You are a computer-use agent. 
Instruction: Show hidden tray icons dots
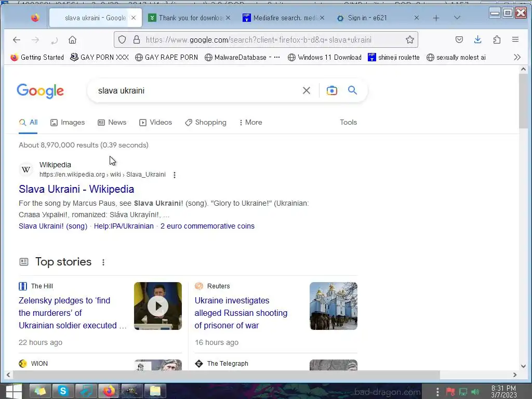pos(437,392)
